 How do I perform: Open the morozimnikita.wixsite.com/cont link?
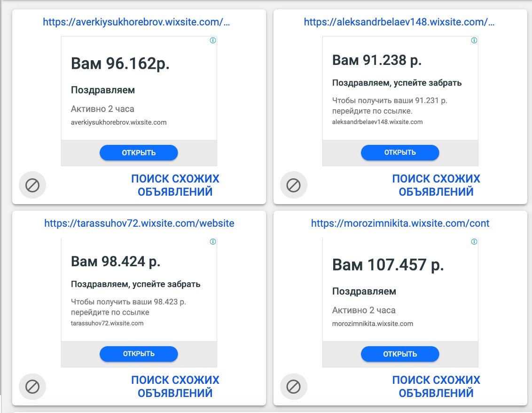pos(400,223)
